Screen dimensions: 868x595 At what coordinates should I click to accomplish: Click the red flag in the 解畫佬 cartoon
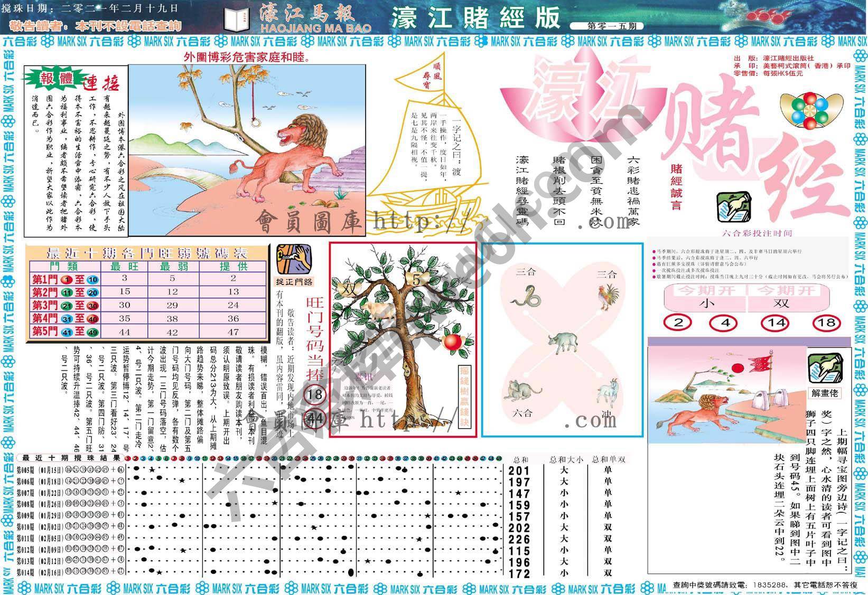pyautogui.click(x=760, y=364)
